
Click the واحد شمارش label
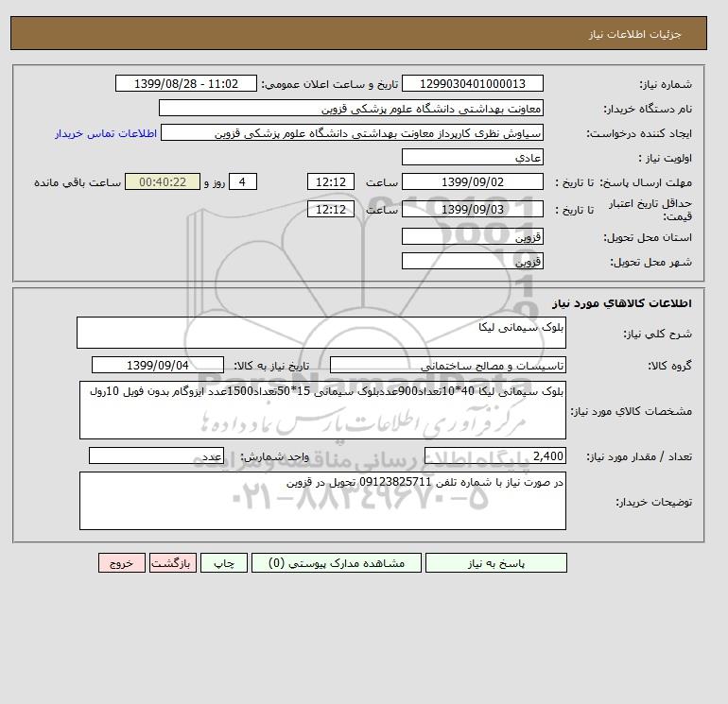274,456
